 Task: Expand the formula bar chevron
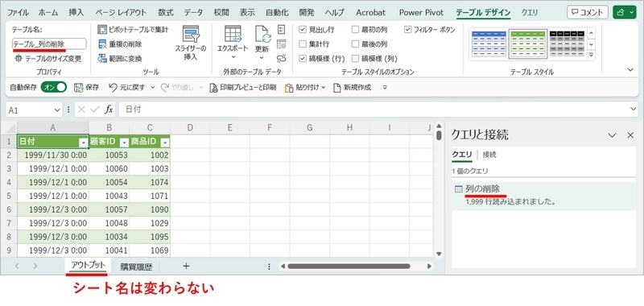point(634,109)
